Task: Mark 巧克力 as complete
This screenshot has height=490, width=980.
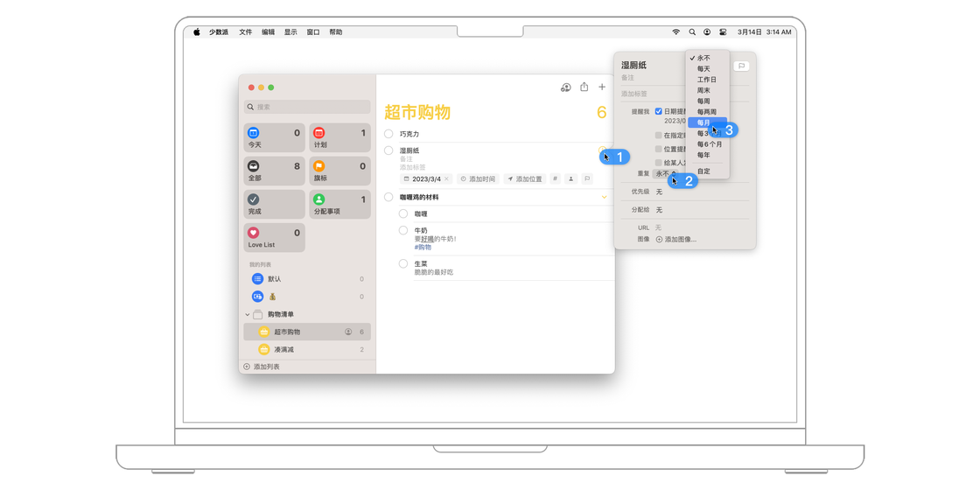Action: 388,134
